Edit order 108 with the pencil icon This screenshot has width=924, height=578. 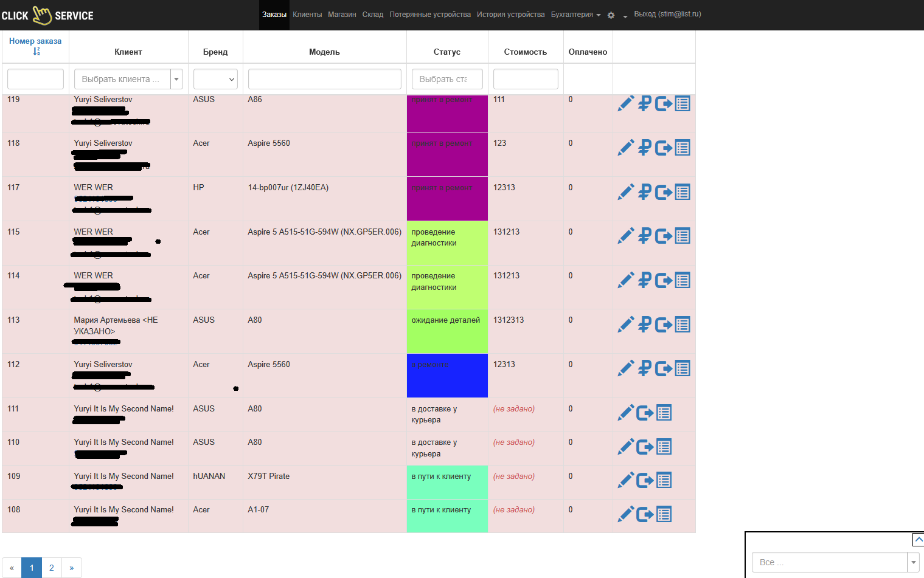point(625,514)
